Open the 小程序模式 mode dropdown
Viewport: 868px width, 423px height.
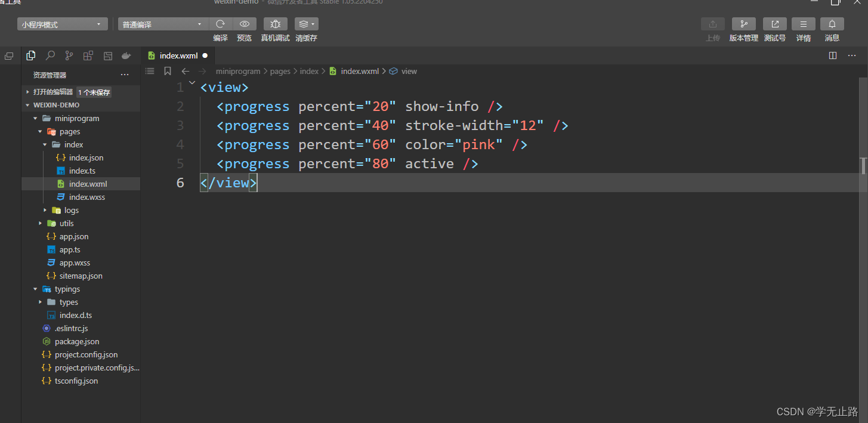[63, 24]
